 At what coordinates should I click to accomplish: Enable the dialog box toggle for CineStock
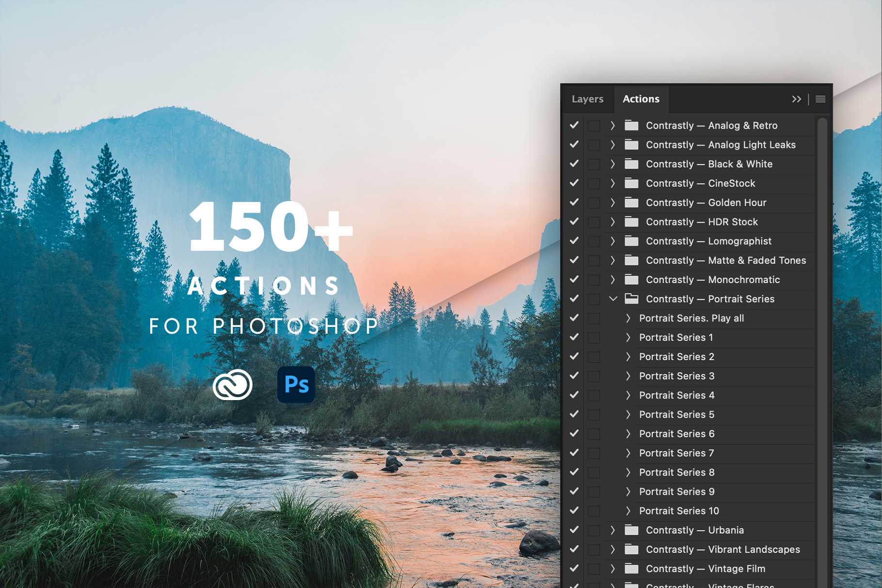tap(594, 184)
